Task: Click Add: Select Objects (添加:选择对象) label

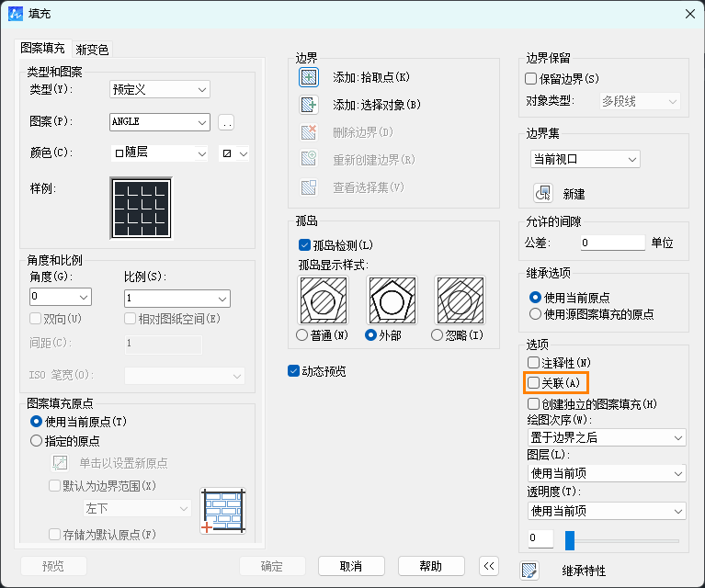Action: click(x=377, y=105)
